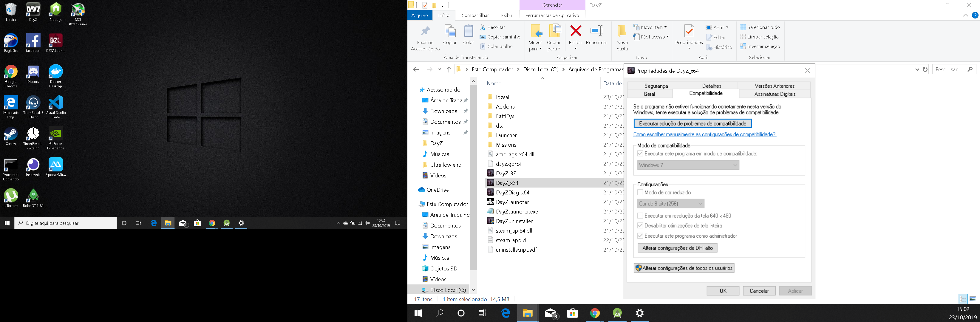980x322 pixels.
Task: Open Visual Studio Code desktop icon
Action: (55, 107)
